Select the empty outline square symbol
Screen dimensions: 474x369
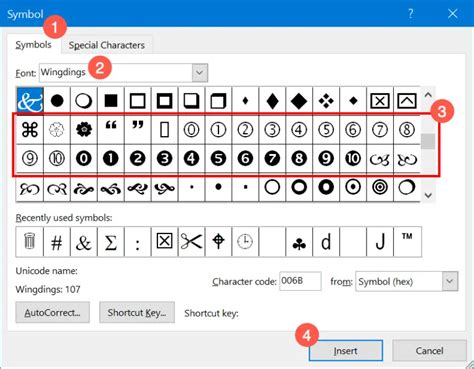pos(138,100)
